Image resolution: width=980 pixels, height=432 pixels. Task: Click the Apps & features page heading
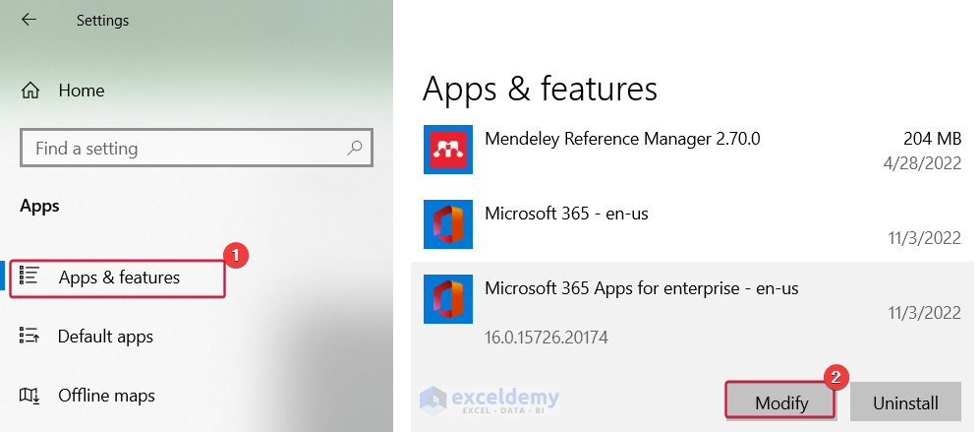tap(540, 90)
